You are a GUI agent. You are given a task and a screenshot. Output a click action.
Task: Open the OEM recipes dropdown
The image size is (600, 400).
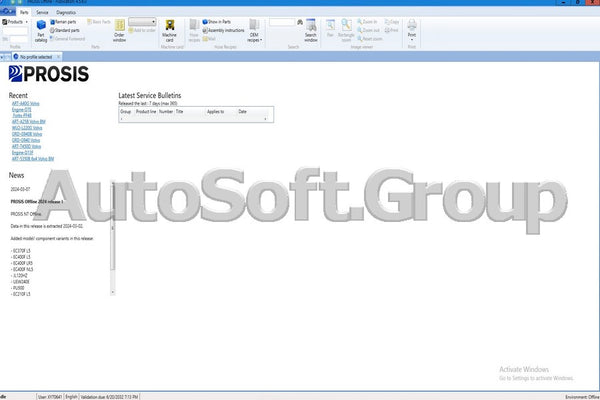point(254,31)
